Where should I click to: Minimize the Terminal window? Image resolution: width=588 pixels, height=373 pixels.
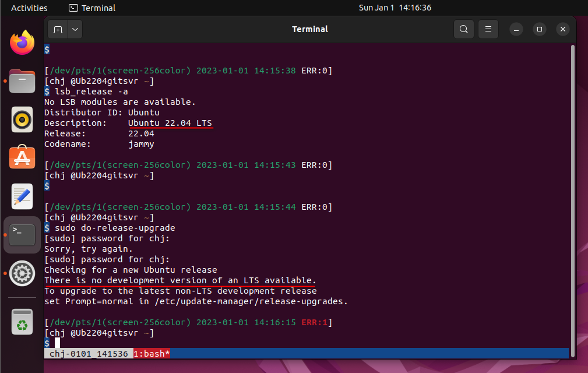click(517, 29)
